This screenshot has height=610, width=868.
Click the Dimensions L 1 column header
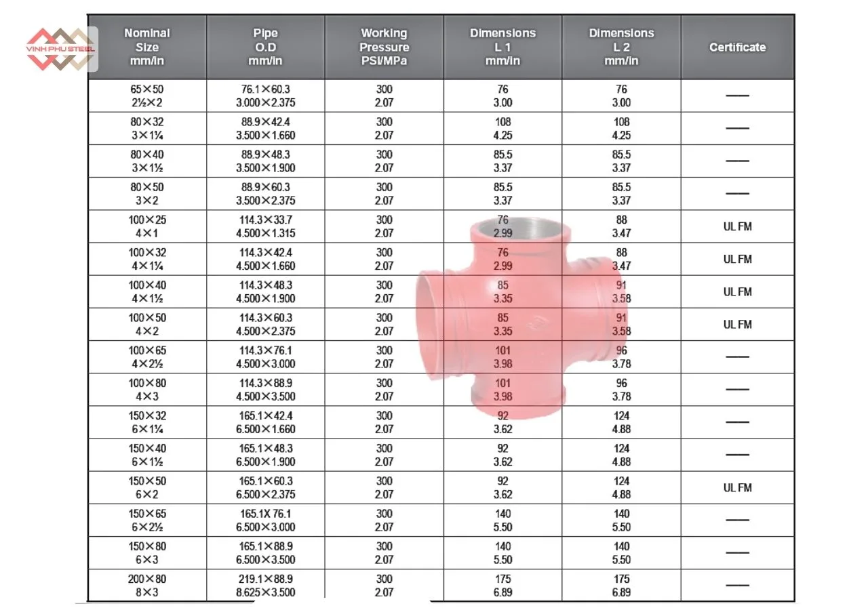[502, 47]
